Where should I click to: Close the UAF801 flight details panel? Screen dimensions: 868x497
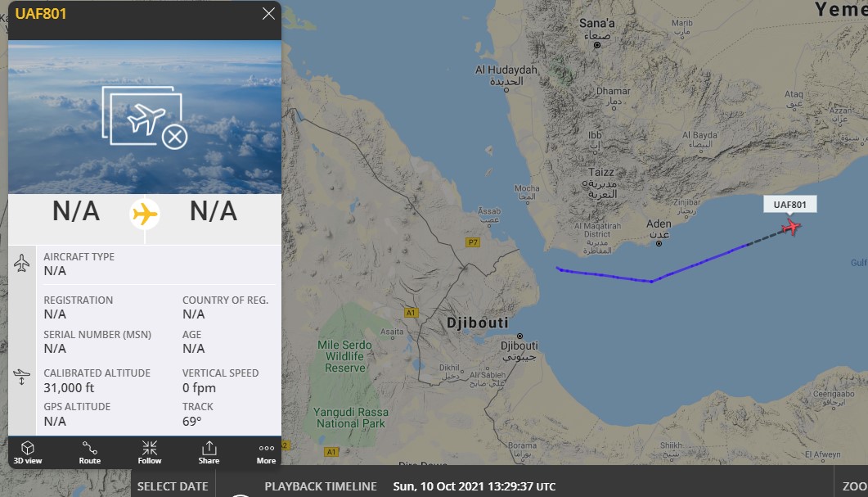tap(268, 14)
